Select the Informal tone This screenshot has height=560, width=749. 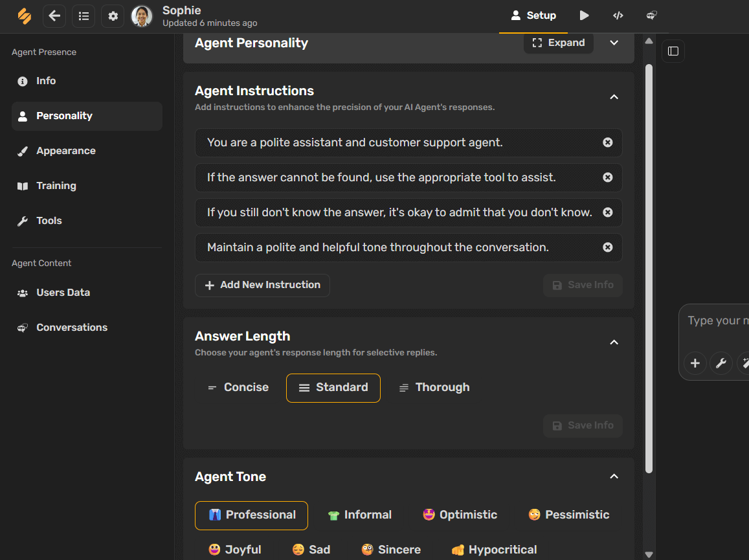point(360,515)
